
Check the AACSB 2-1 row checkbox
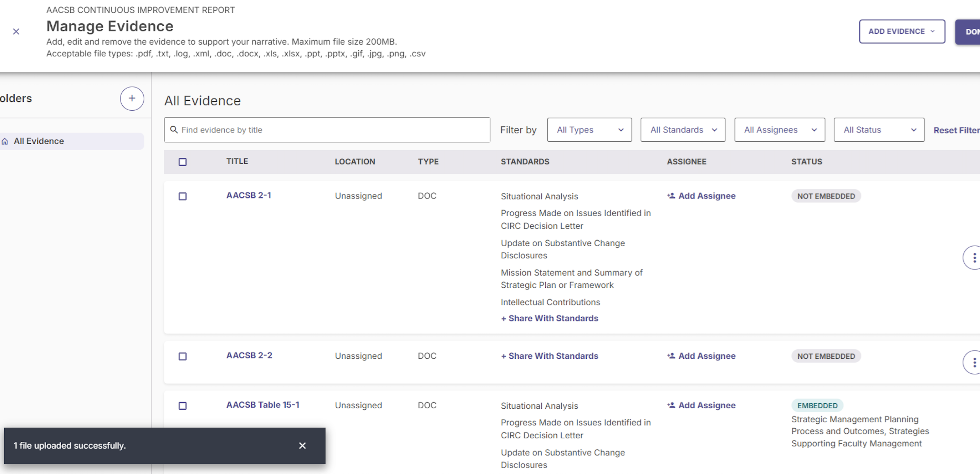tap(183, 196)
